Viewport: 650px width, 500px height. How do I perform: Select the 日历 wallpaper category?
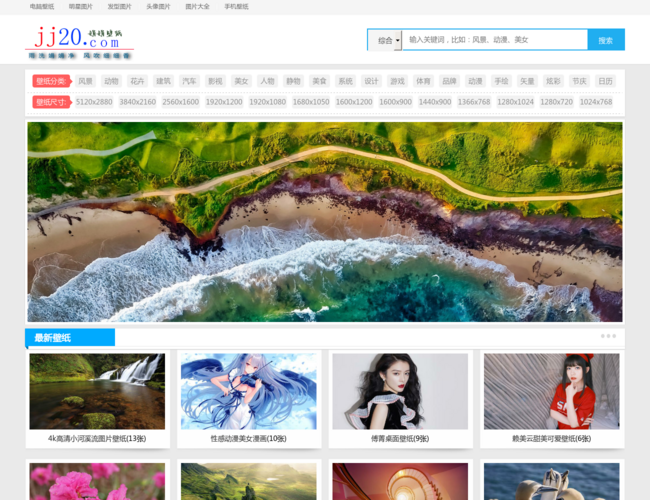pos(605,81)
